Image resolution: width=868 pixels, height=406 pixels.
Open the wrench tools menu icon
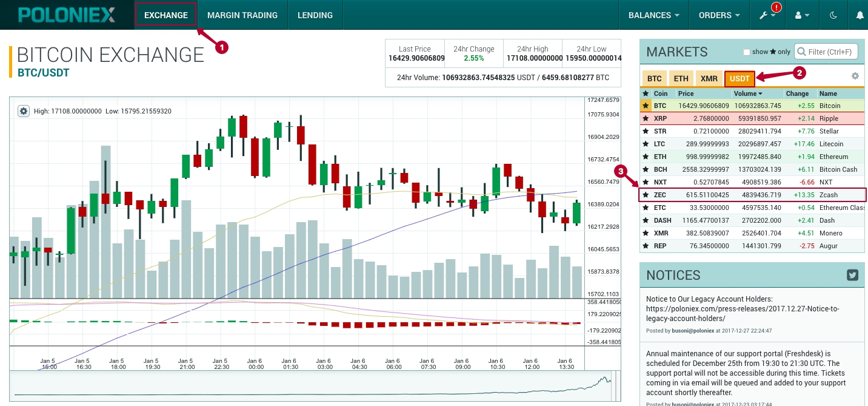coord(767,15)
